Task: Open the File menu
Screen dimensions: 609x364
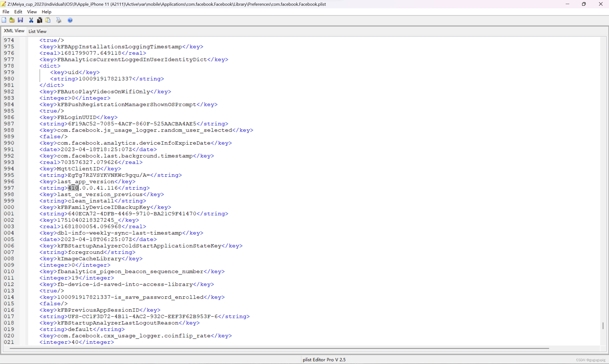Action: tap(6, 12)
